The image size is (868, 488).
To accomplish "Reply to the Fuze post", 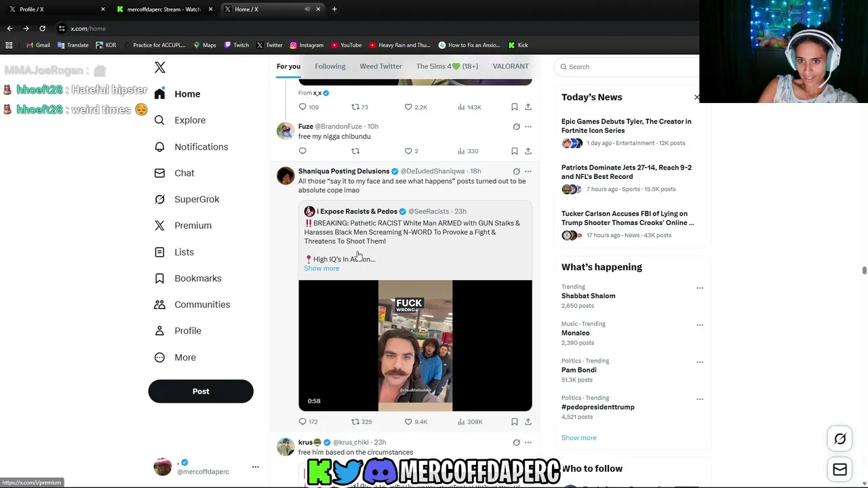I will click(x=302, y=151).
